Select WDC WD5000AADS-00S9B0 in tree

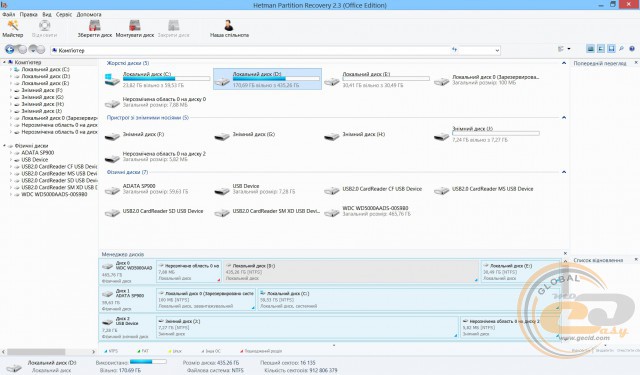54,194
